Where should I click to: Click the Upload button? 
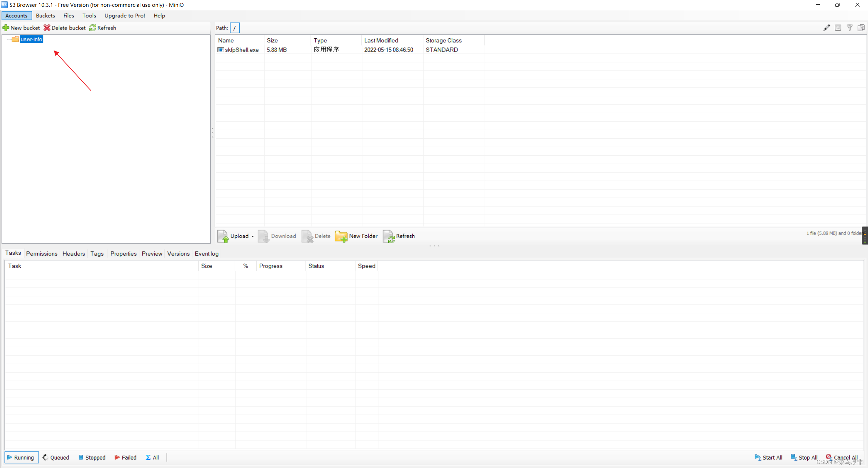tap(233, 236)
